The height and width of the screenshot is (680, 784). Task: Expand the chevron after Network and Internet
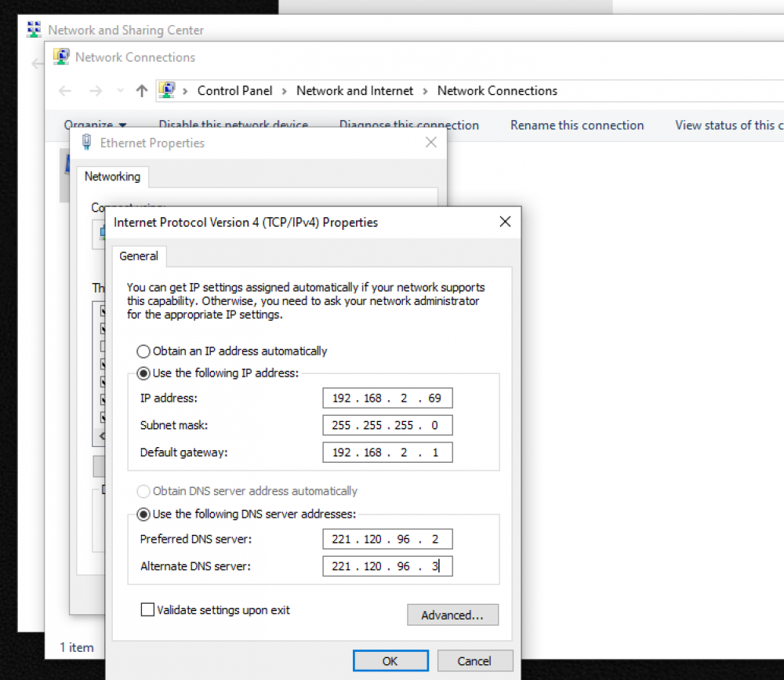click(425, 91)
